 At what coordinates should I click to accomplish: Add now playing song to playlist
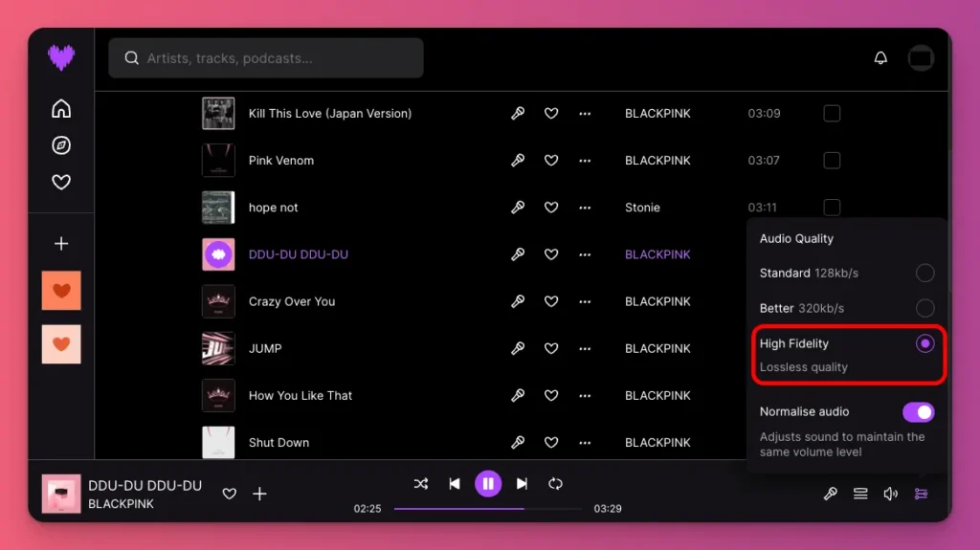259,494
